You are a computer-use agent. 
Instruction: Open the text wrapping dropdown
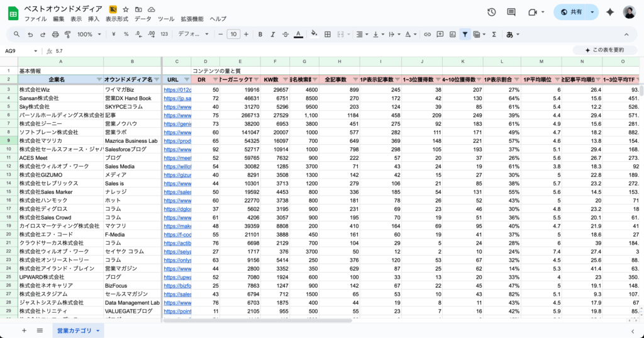click(x=394, y=35)
